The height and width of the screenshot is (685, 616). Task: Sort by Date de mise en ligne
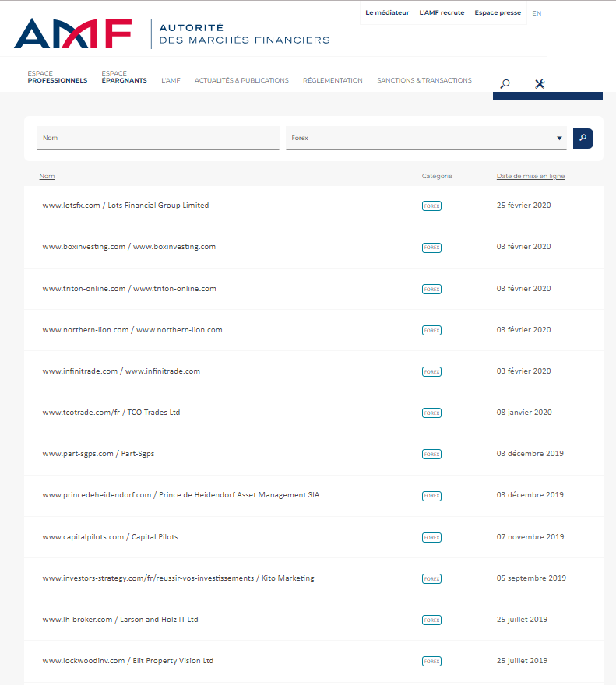pyautogui.click(x=530, y=176)
